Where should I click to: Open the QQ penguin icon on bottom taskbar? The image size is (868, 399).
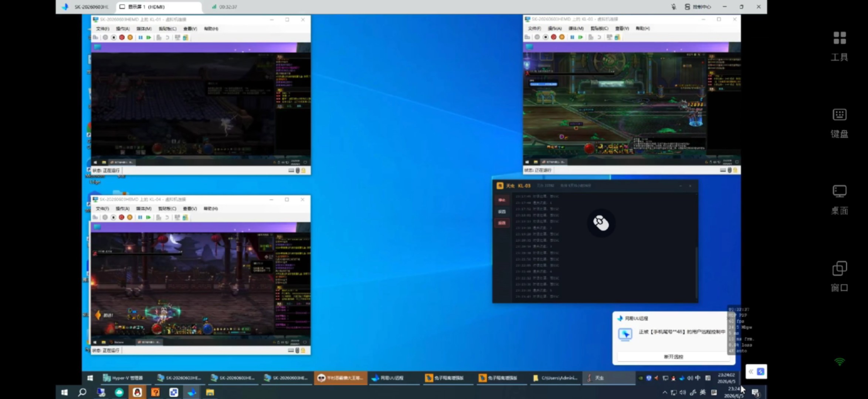pyautogui.click(x=137, y=392)
